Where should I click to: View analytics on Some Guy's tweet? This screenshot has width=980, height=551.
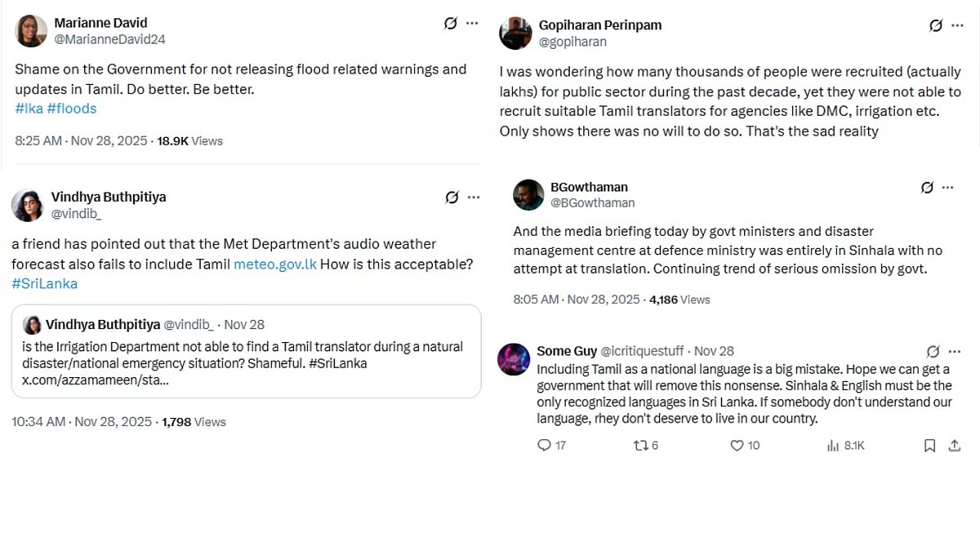834,445
